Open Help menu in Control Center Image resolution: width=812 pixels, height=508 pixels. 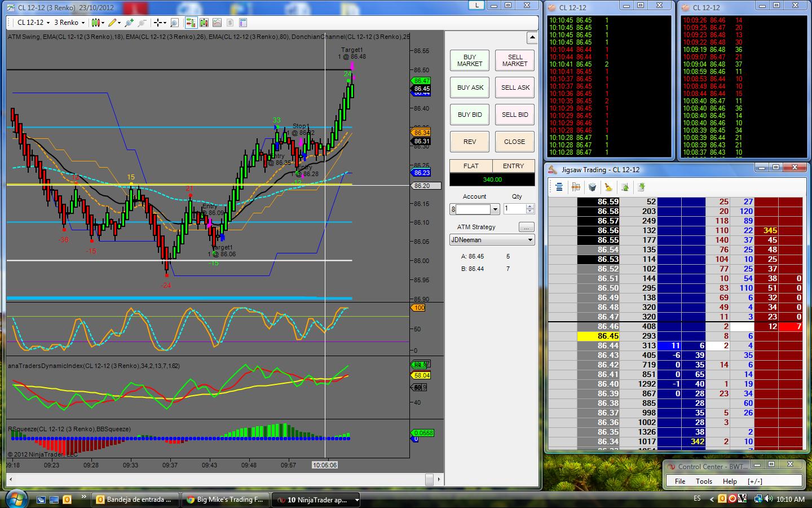(730, 481)
